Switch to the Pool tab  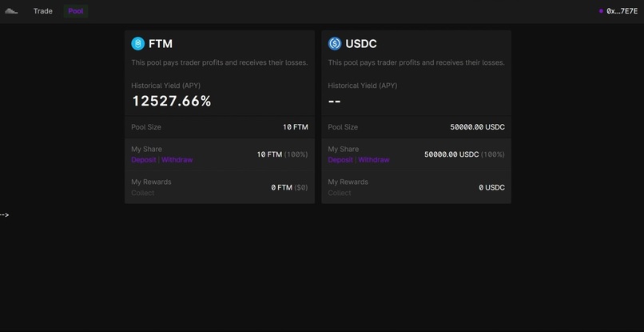(x=76, y=11)
